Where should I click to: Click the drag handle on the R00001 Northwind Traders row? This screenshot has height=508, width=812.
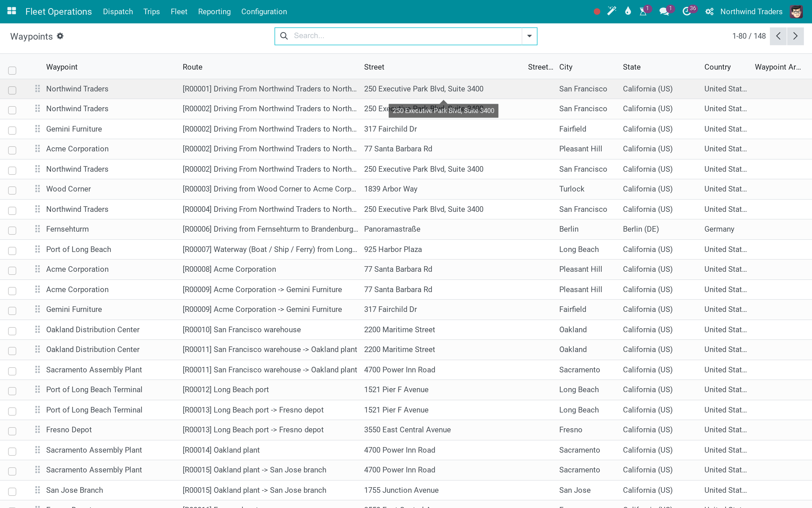pos(38,89)
